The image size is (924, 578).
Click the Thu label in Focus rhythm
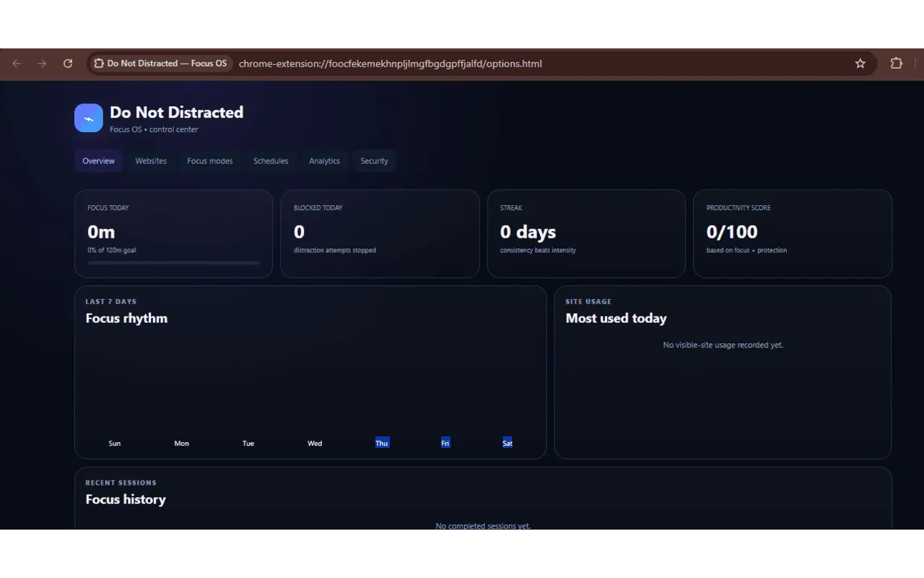tap(382, 443)
